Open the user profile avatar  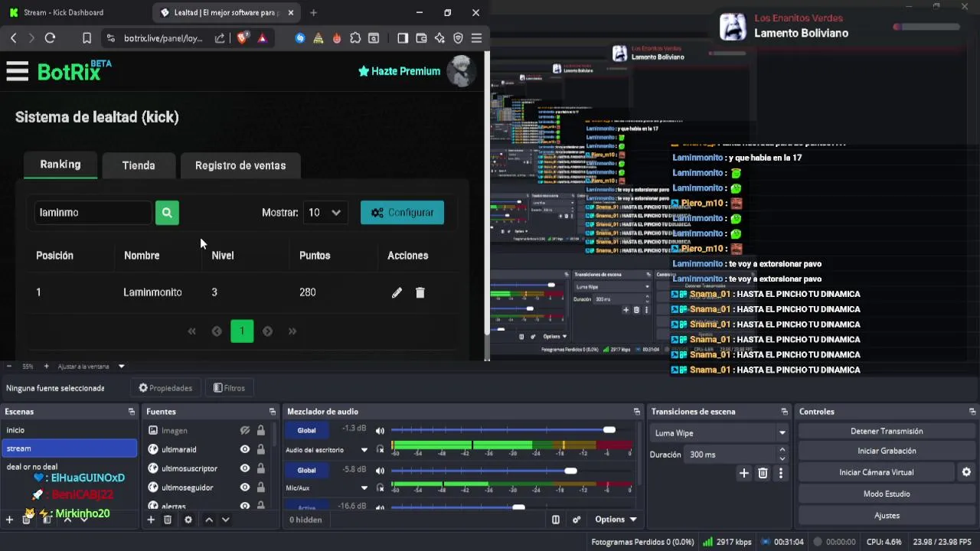pyautogui.click(x=460, y=71)
